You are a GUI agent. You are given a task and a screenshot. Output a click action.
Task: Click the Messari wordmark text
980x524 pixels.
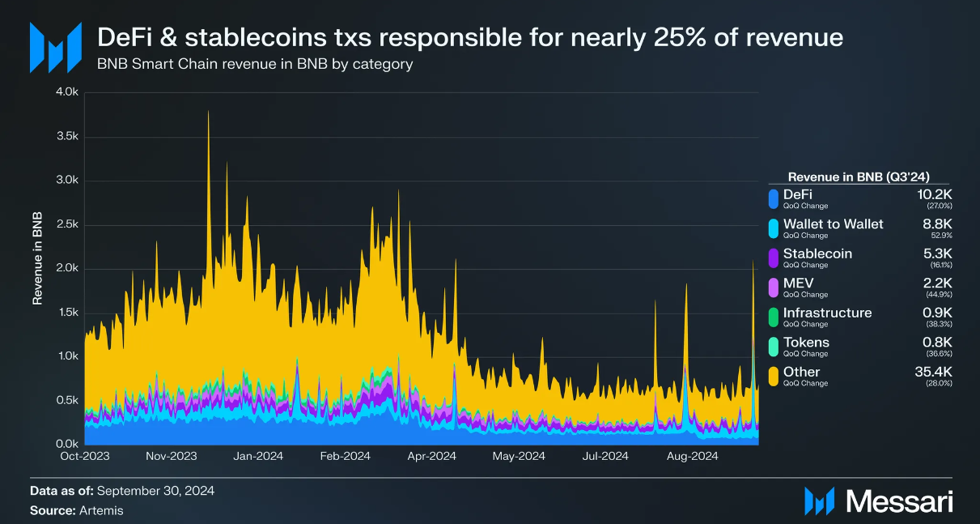click(x=899, y=502)
